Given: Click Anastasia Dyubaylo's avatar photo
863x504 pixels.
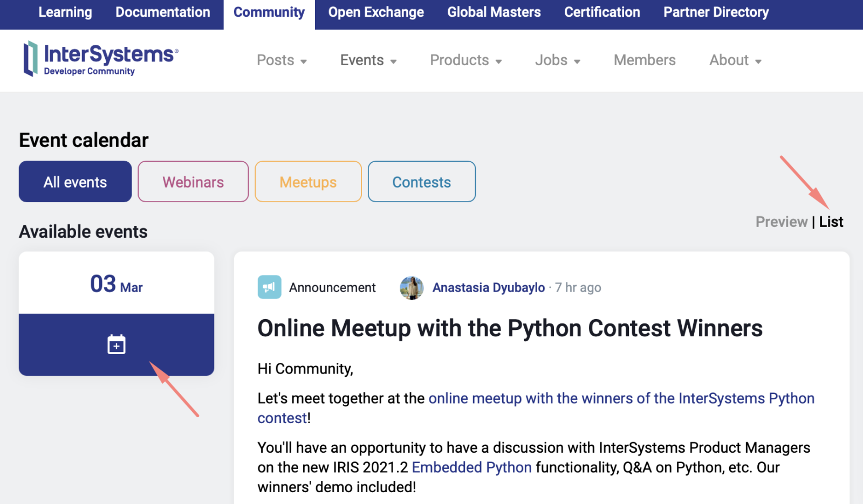Looking at the screenshot, I should [412, 288].
